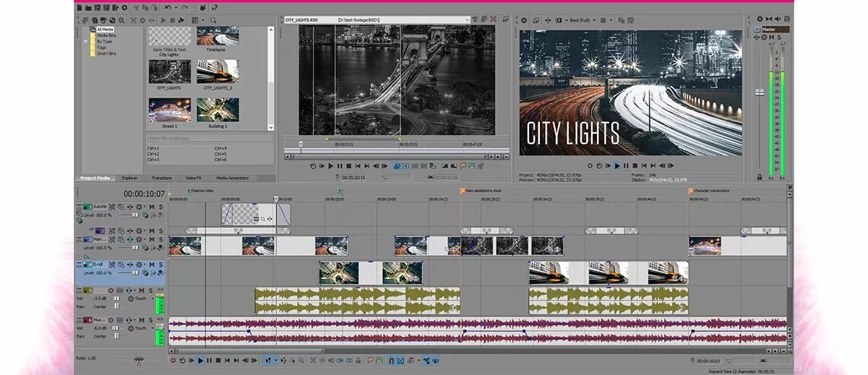Viewport: 868px width, 375px height.
Task: Click the Insert Marker icon in timeline toolbar
Action: point(370,361)
